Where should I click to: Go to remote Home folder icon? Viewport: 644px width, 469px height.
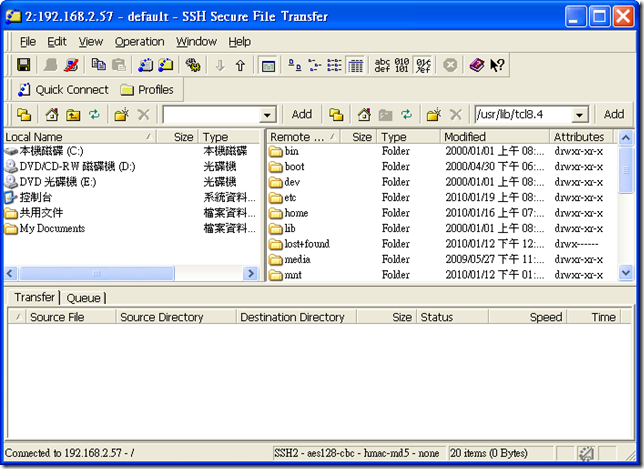[364, 115]
